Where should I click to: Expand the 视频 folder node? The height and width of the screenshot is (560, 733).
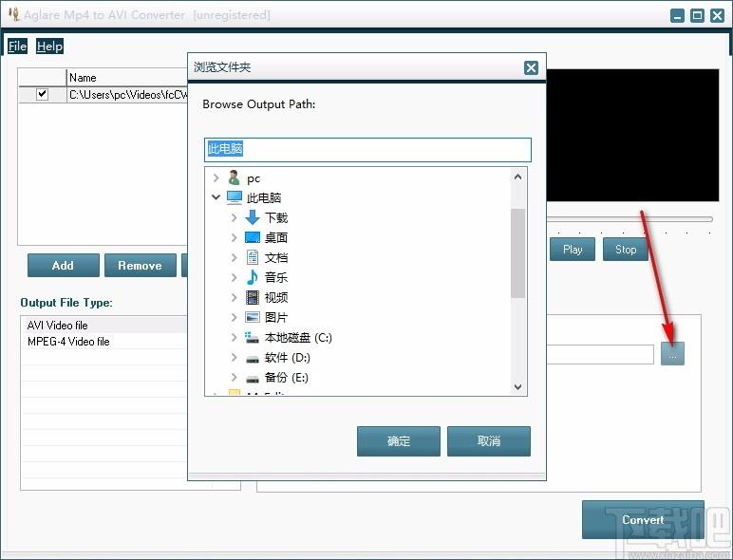(235, 297)
